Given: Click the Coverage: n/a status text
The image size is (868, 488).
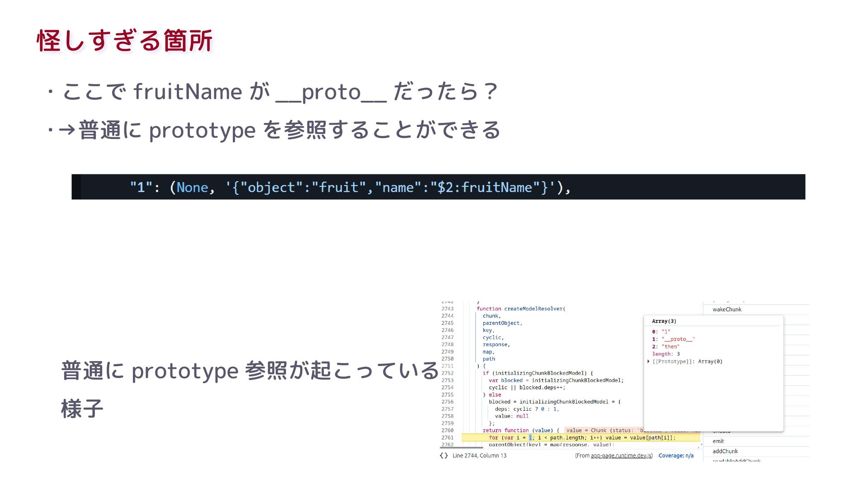Looking at the screenshot, I should pos(676,455).
